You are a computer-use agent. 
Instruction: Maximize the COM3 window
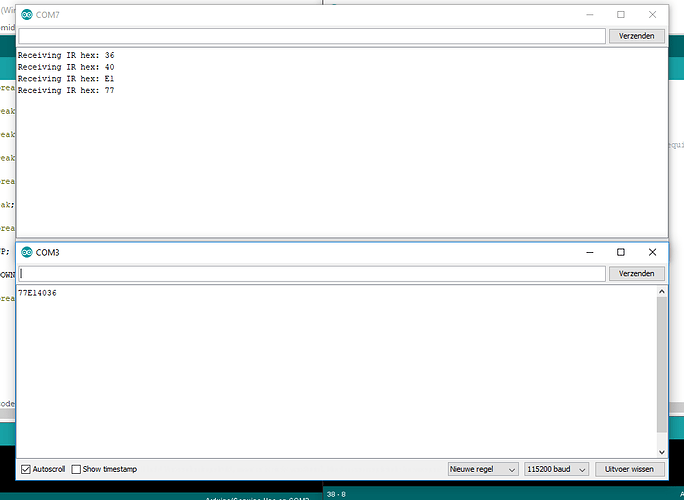(x=621, y=252)
